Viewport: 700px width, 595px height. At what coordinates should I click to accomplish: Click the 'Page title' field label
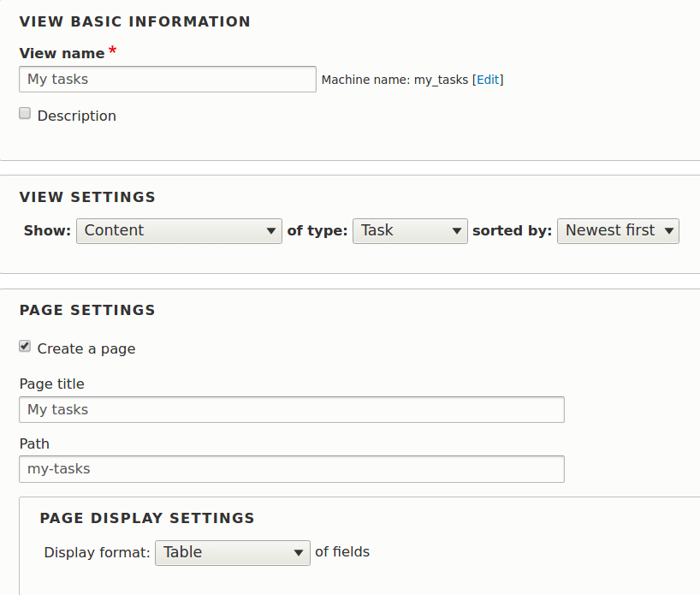tap(52, 384)
